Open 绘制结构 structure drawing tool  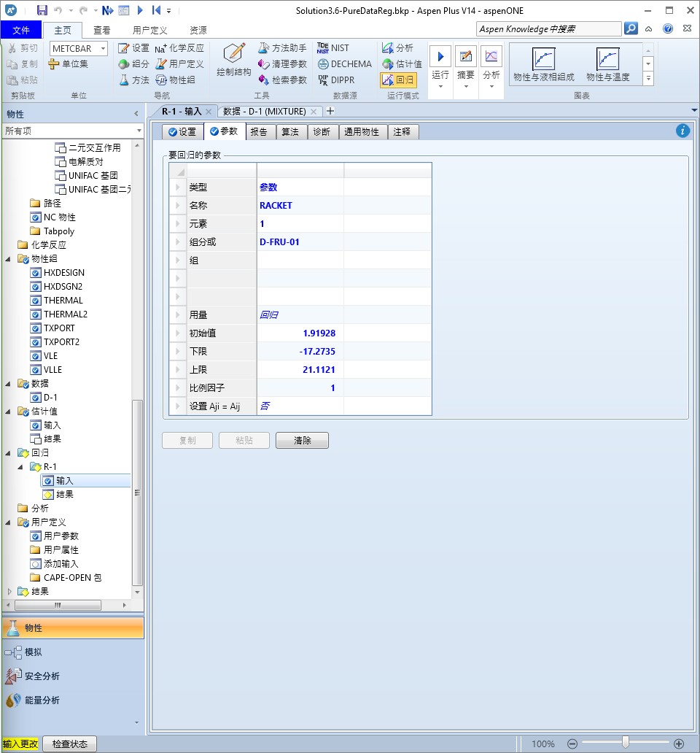click(234, 60)
